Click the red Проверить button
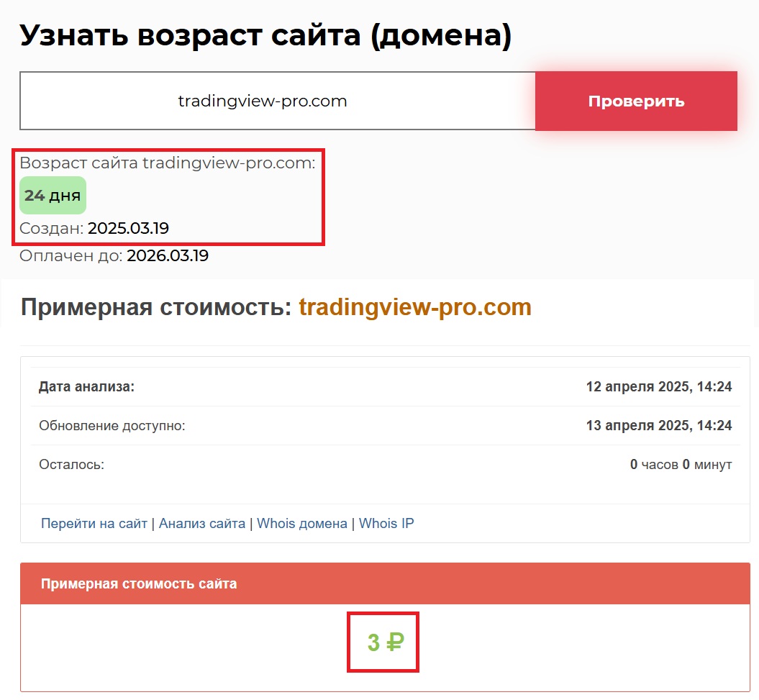 pyautogui.click(x=636, y=101)
